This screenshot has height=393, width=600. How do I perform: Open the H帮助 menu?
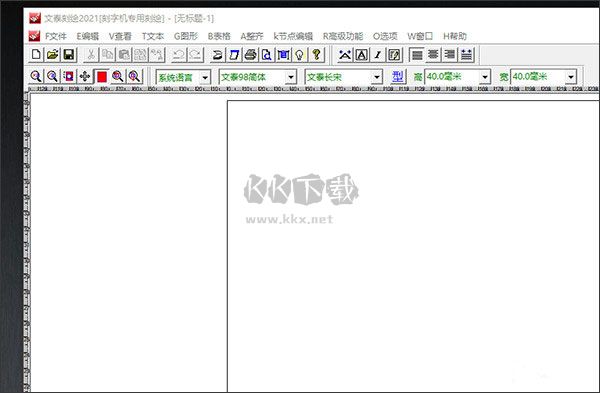(x=455, y=36)
